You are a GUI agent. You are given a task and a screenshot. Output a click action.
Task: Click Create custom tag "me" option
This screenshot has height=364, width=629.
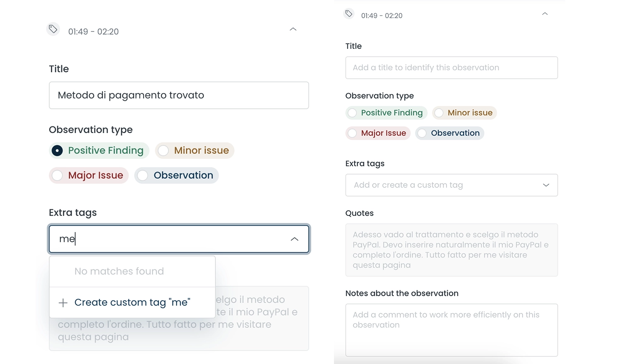[x=132, y=302]
